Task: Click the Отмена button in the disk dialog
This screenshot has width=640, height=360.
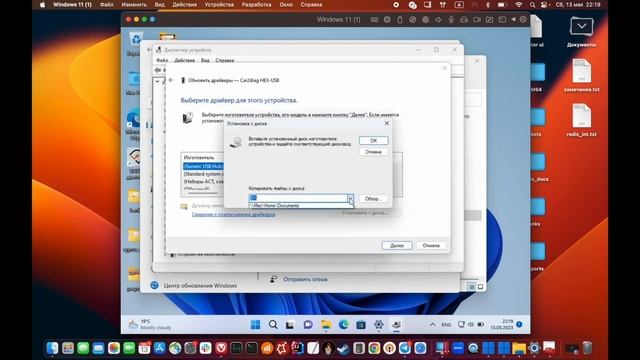Action: tap(373, 152)
